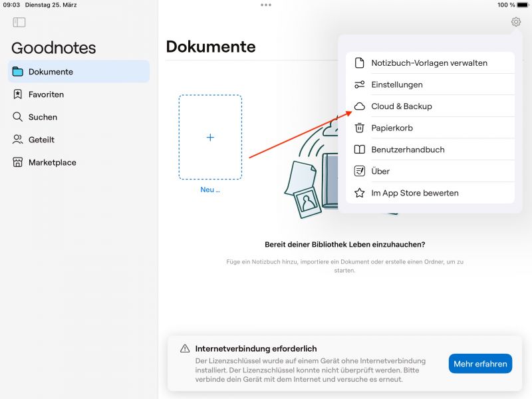Click the Neu link below the dashed tile
Image resolution: width=532 pixels, height=399 pixels.
209,190
